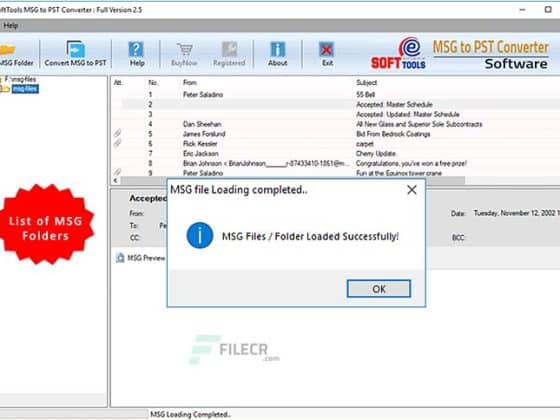Viewport: 560px width, 420px height.
Task: Select row 'Accepted: Updated: Master Schedule'
Action: 336,114
